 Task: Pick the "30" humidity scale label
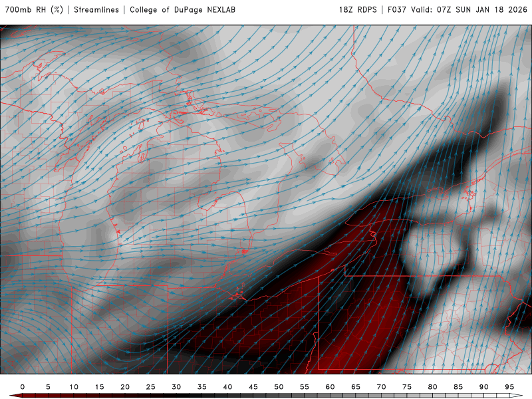tap(176, 387)
